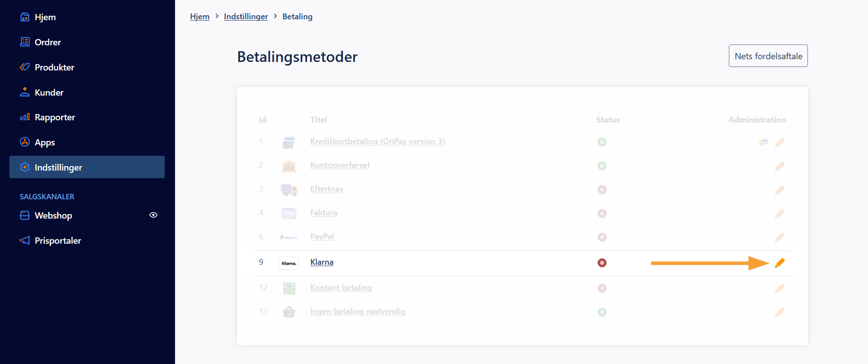Go to Produkter in sidebar
Viewport: 868px width, 364px height.
pos(54,67)
